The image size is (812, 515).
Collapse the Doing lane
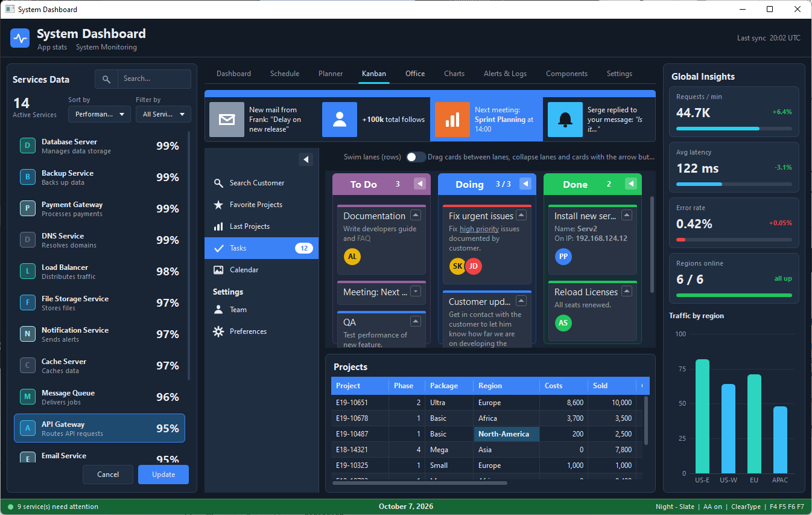[525, 184]
